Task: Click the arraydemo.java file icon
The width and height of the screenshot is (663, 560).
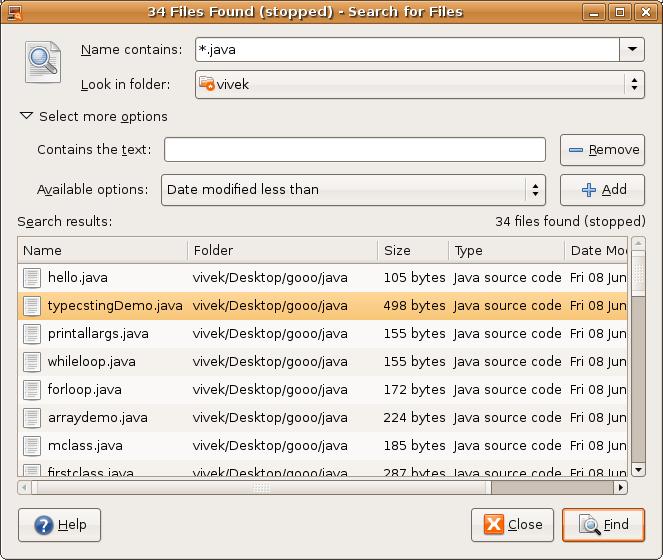Action: [32, 418]
